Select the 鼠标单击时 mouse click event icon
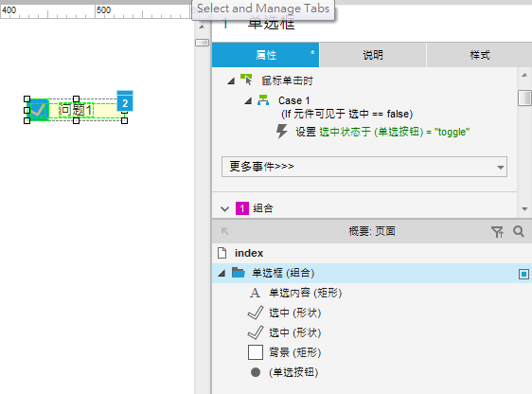 click(x=246, y=80)
